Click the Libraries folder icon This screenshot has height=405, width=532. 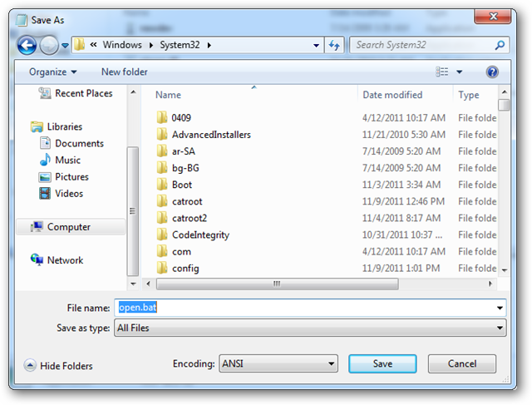(37, 126)
